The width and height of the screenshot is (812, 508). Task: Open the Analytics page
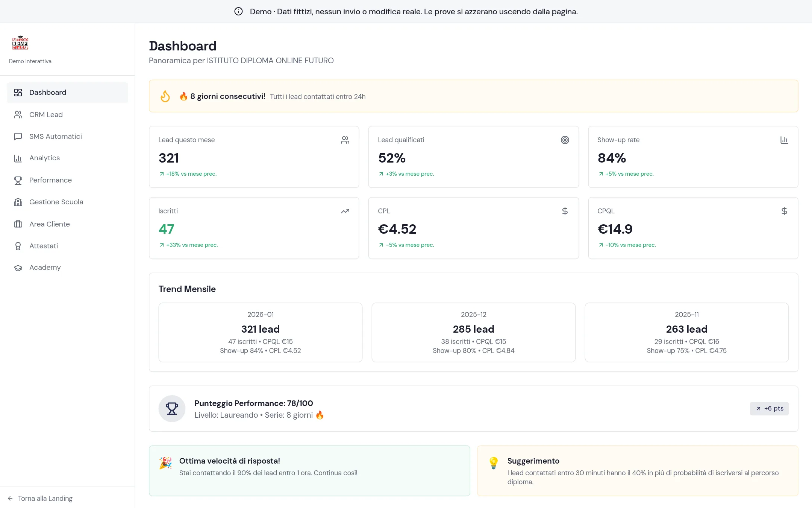pos(67,158)
